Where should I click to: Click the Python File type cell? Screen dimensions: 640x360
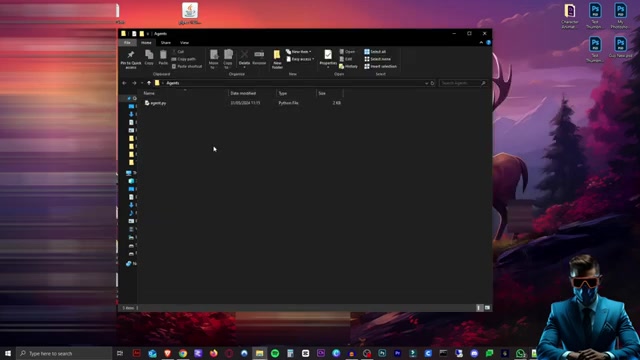tap(289, 103)
